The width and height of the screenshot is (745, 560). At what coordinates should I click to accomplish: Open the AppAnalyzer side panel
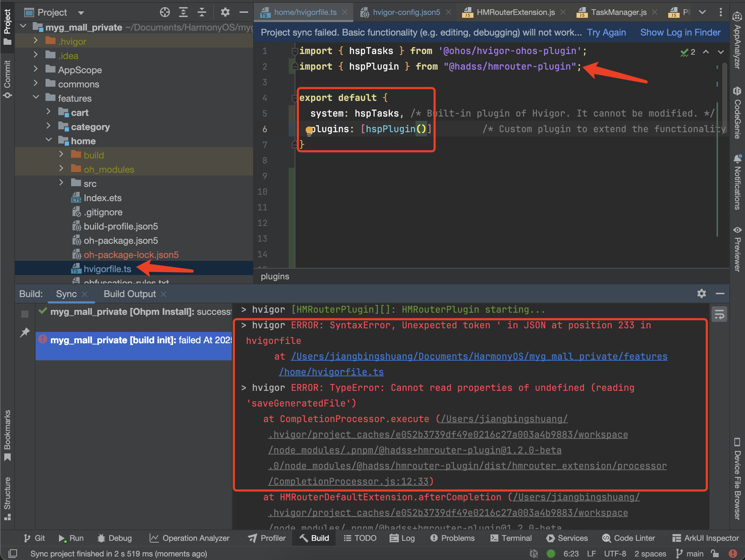(737, 40)
